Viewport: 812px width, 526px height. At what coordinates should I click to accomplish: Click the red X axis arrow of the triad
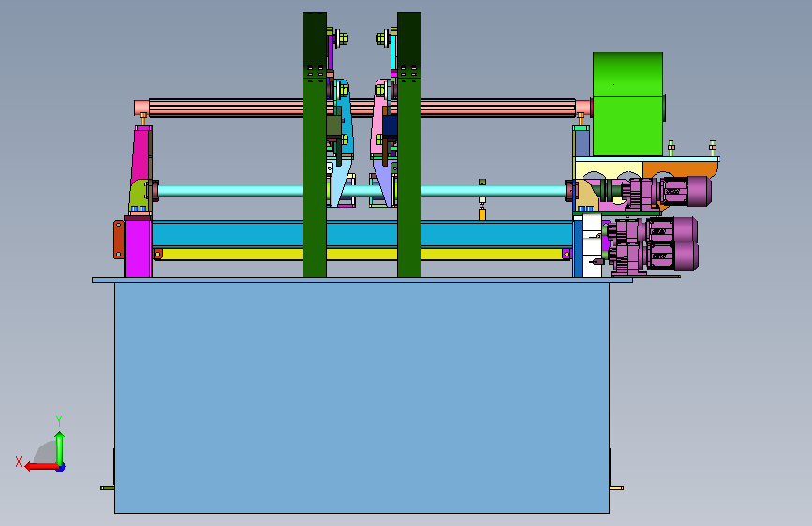pyautogui.click(x=41, y=467)
